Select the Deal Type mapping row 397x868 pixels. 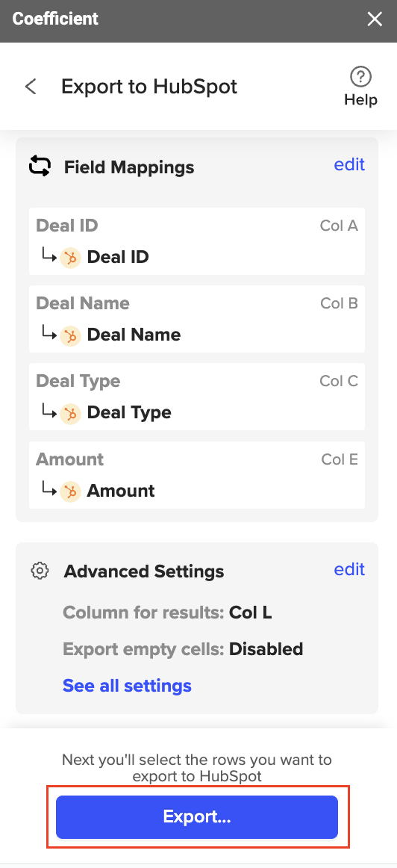click(x=197, y=397)
